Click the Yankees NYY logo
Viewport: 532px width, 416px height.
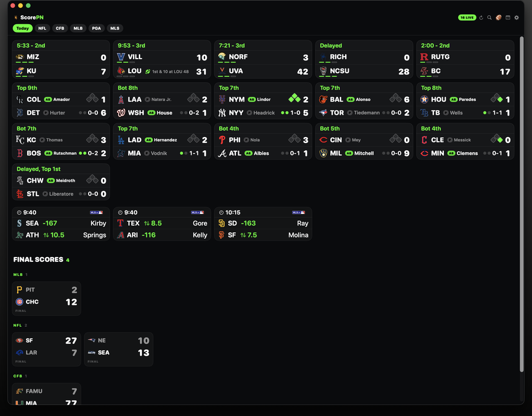click(x=222, y=112)
